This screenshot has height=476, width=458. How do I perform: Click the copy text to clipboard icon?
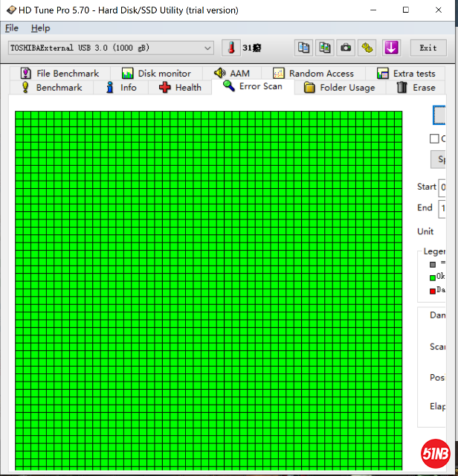coord(303,48)
